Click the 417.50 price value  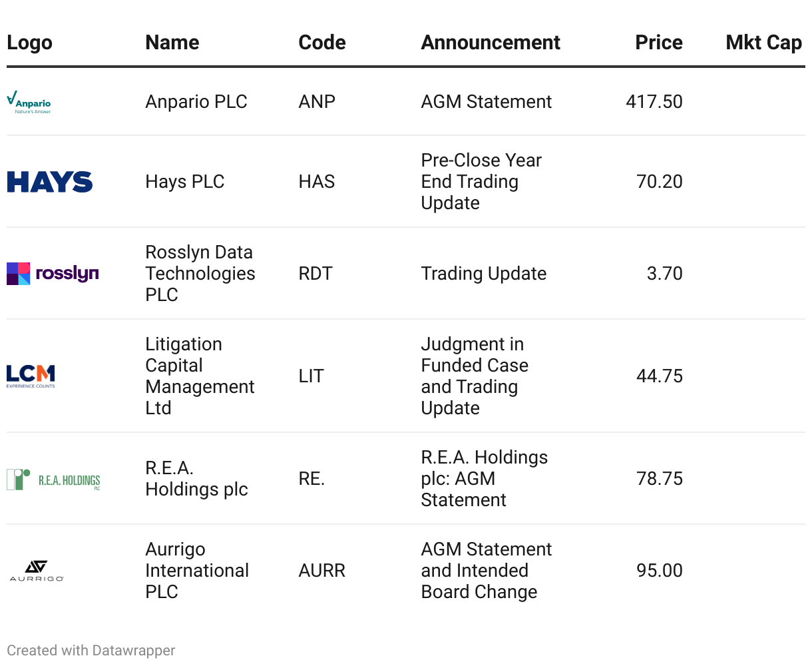(x=654, y=102)
